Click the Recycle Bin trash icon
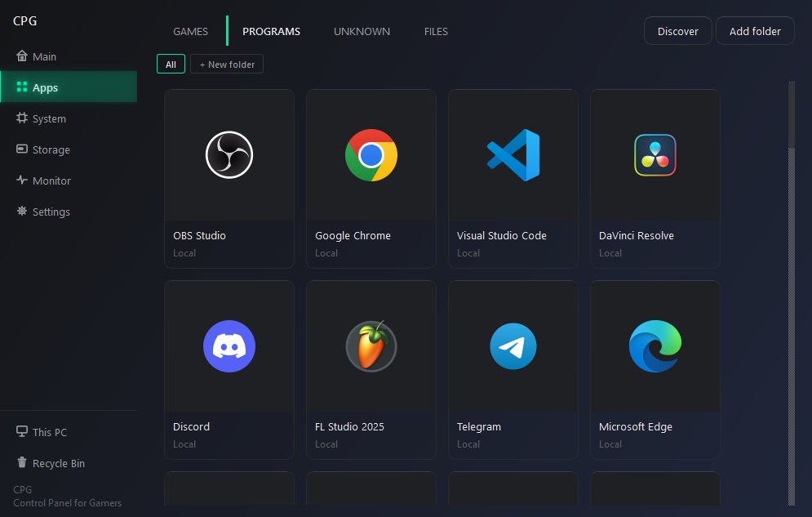This screenshot has width=812, height=517. [22, 462]
